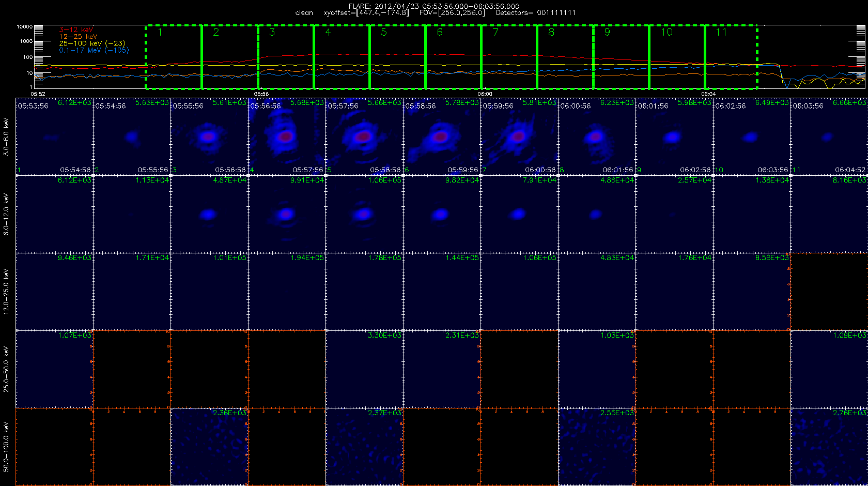Open the 50-100 keV image with peak 2.36E+03

point(209,447)
